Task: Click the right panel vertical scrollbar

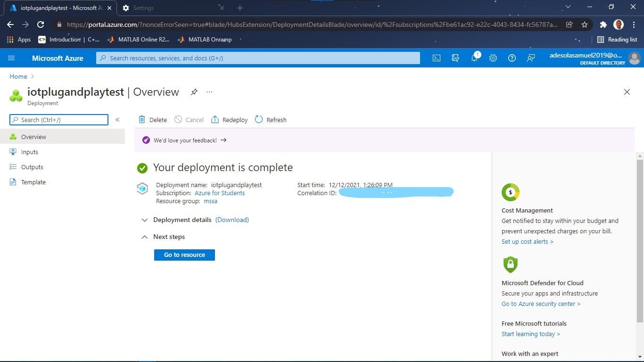Action: 640,240
